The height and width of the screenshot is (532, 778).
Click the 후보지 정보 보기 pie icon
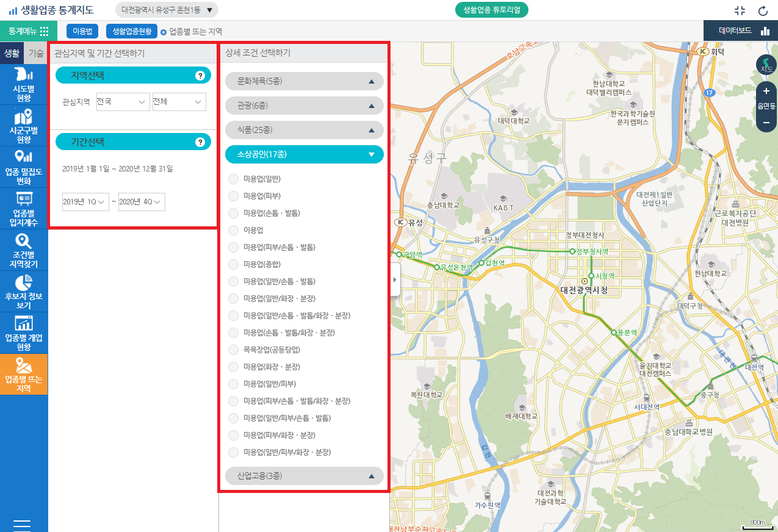[24, 283]
